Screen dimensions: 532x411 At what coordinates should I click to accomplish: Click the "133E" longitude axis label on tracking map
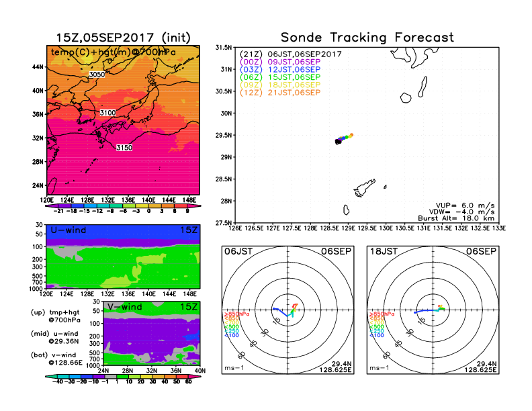pyautogui.click(x=498, y=228)
